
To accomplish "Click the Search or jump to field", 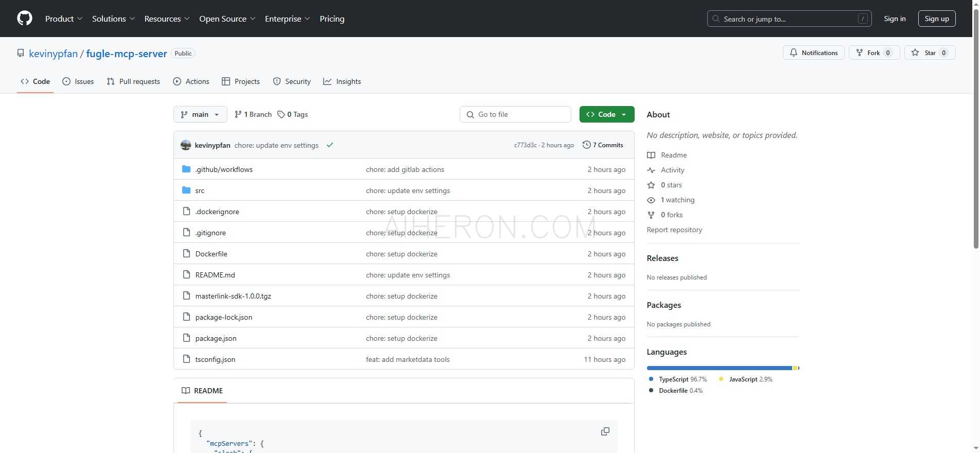I will 789,19.
